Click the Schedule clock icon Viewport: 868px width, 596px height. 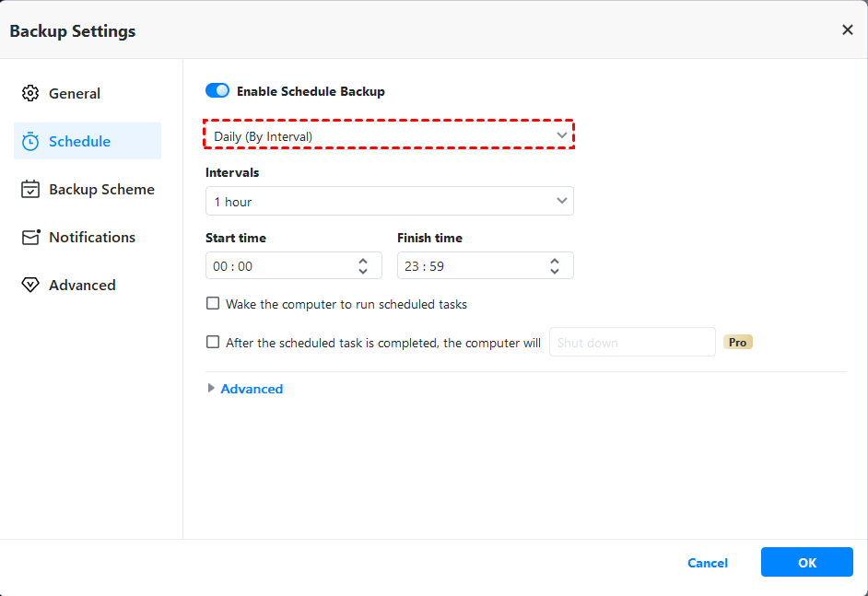pyautogui.click(x=30, y=141)
